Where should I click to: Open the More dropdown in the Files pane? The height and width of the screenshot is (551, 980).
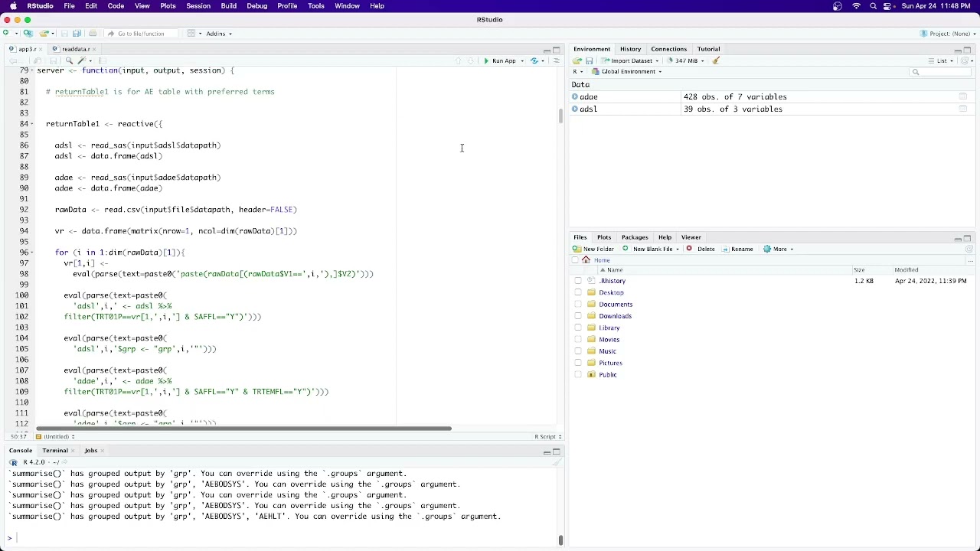779,249
